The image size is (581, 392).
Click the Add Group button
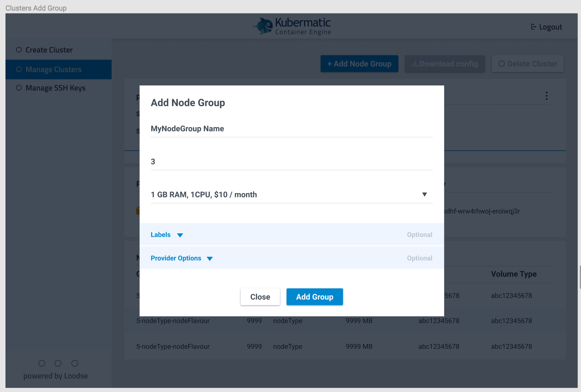click(315, 297)
